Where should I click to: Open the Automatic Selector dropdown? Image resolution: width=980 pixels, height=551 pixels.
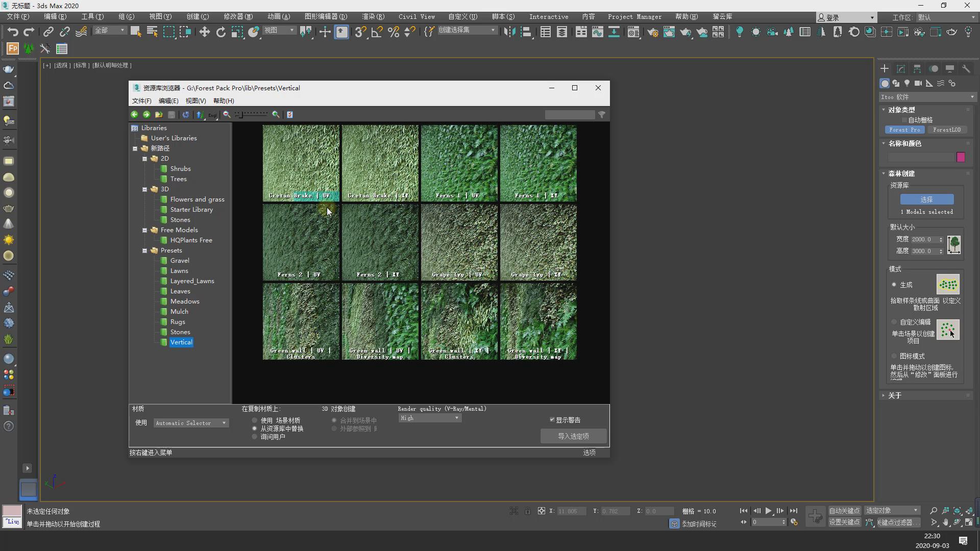tap(191, 423)
